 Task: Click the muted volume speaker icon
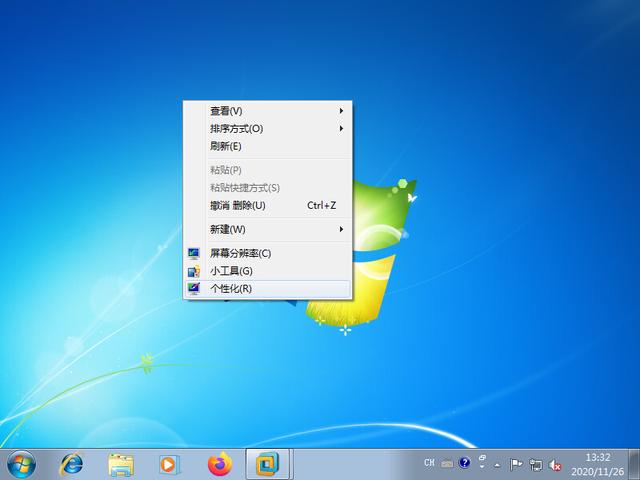(x=555, y=465)
